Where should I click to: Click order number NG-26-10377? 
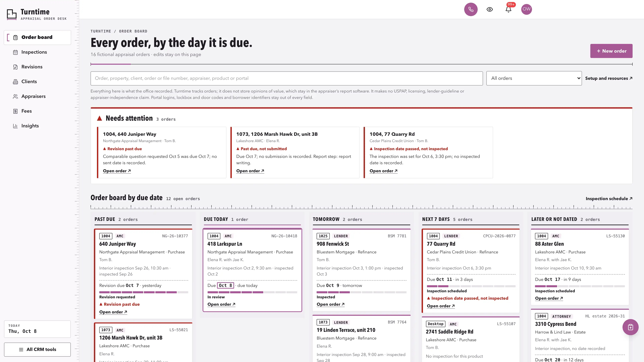tap(175, 236)
